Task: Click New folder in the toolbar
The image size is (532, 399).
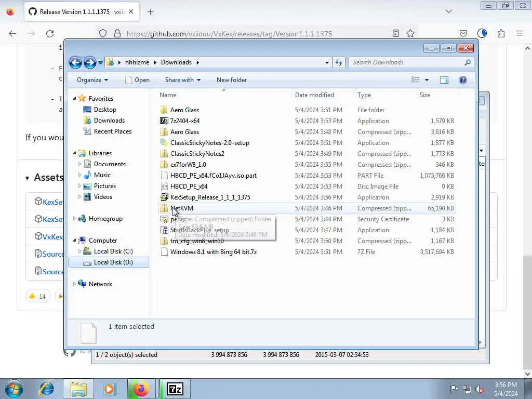Action: pos(232,80)
